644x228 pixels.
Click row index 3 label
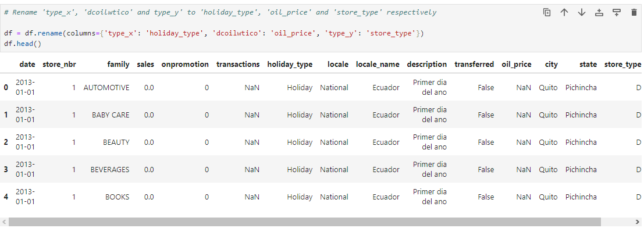(x=6, y=170)
